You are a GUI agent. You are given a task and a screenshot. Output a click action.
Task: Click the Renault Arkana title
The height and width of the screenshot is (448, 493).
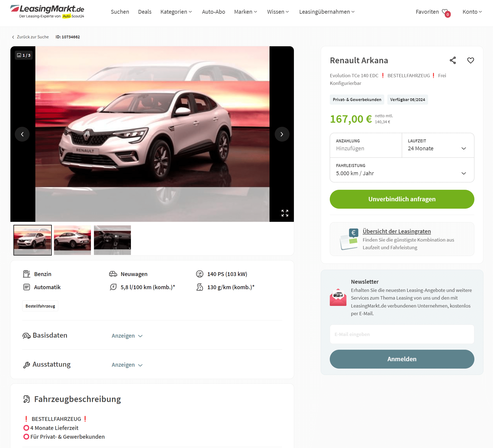pos(359,61)
